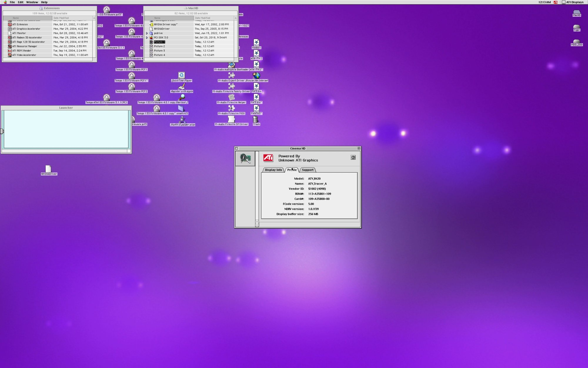This screenshot has height=368, width=588.
Task: Open M-Audio Firewire MIDI extension icon
Action: (x=231, y=108)
